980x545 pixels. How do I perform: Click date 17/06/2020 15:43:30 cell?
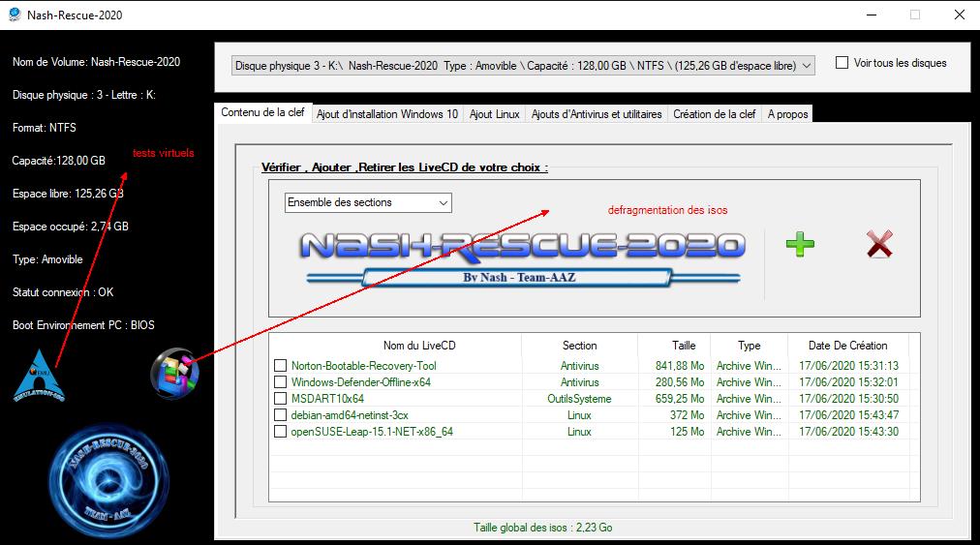point(848,431)
